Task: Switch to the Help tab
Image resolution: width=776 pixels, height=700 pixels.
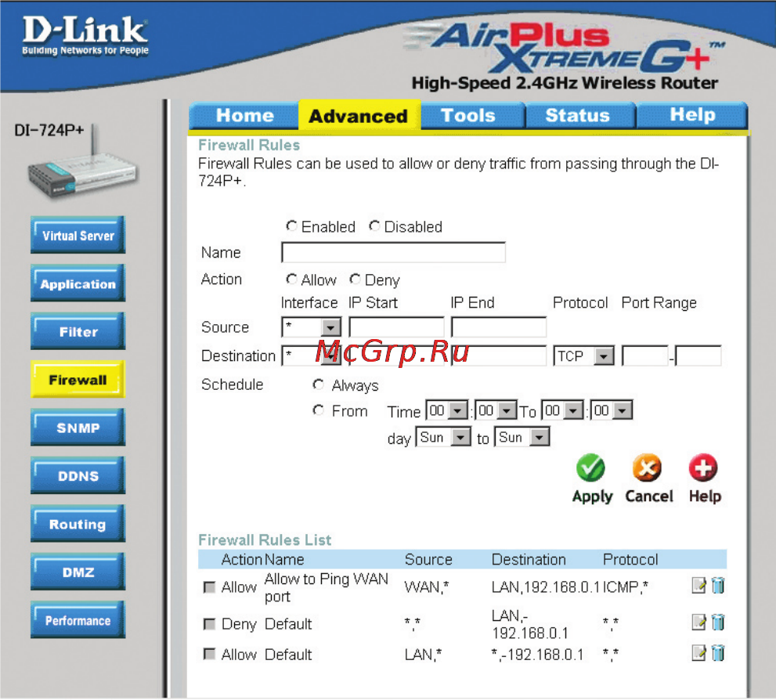Action: pyautogui.click(x=692, y=115)
